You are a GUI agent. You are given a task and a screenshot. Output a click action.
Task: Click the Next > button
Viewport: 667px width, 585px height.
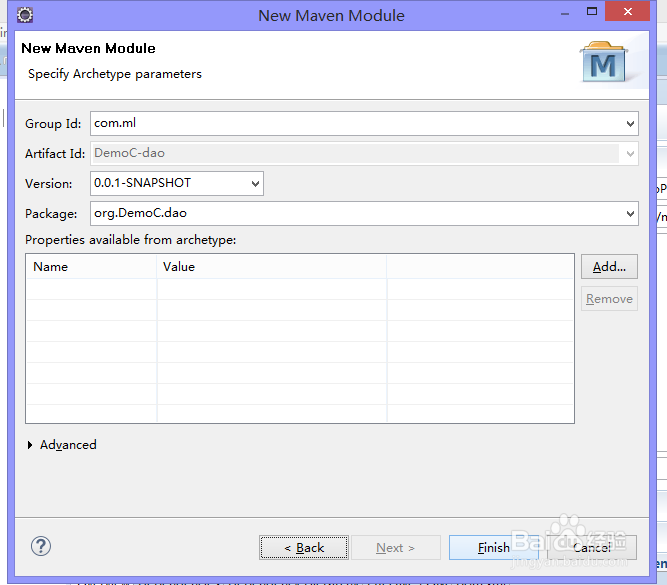(396, 548)
